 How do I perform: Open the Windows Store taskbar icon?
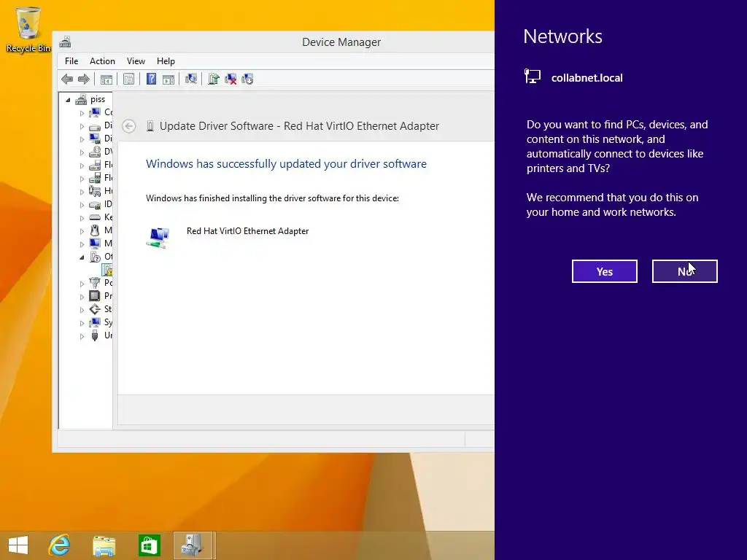pyautogui.click(x=149, y=545)
